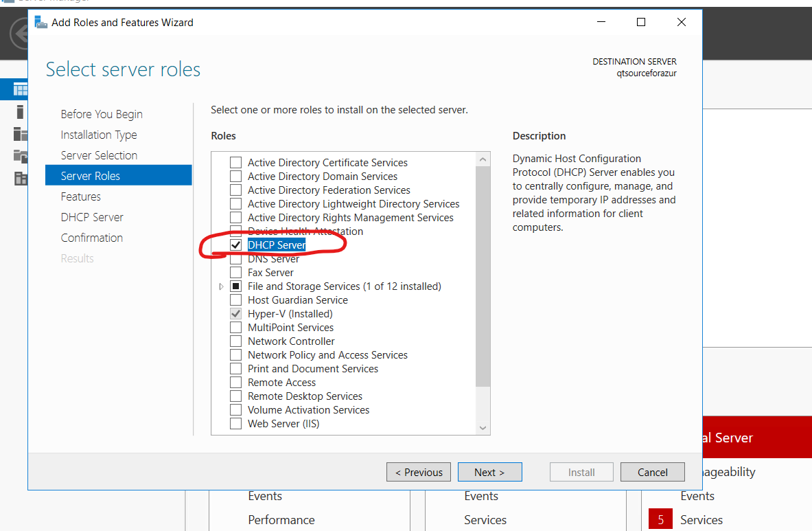
Task: Click the wizard flag icon in title bar
Action: coord(40,22)
